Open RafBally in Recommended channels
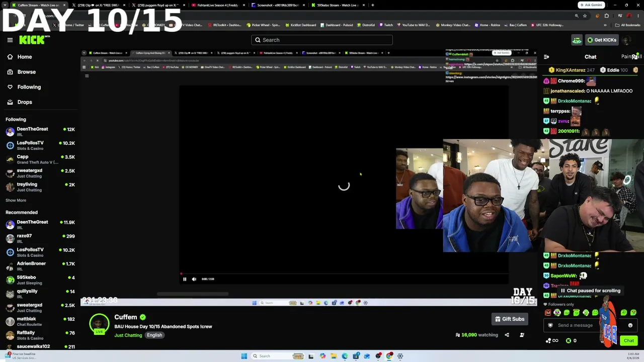Screen dimensions: 644x362 coord(40,335)
